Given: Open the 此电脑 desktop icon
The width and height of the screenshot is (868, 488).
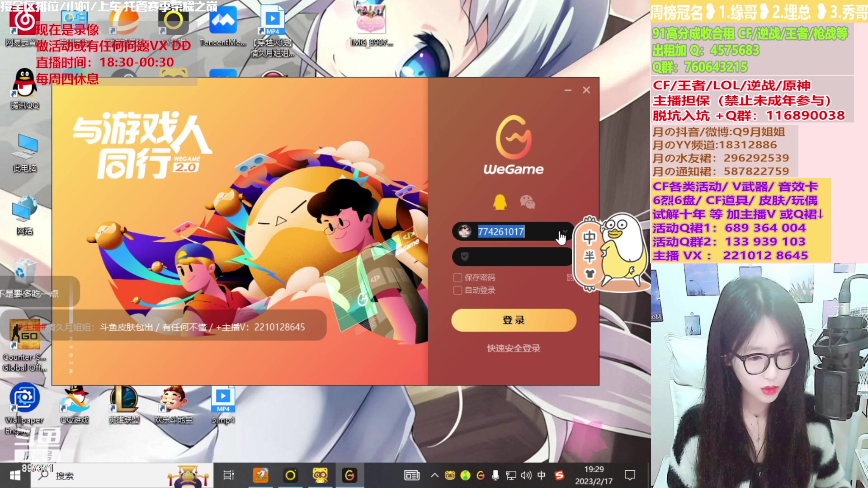Looking at the screenshot, I should [x=25, y=153].
